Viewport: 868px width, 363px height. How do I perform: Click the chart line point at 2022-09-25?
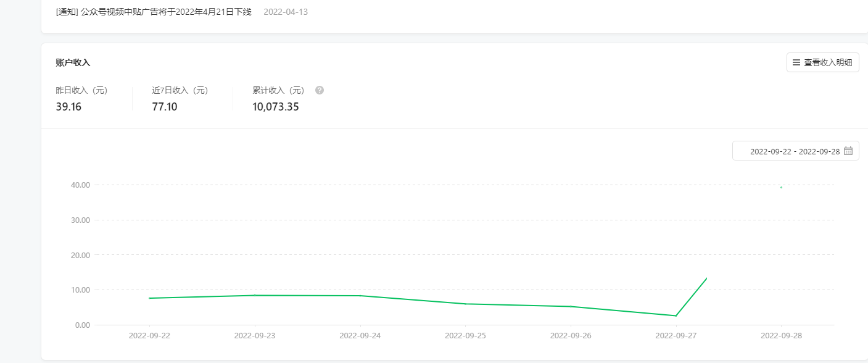[x=466, y=304]
